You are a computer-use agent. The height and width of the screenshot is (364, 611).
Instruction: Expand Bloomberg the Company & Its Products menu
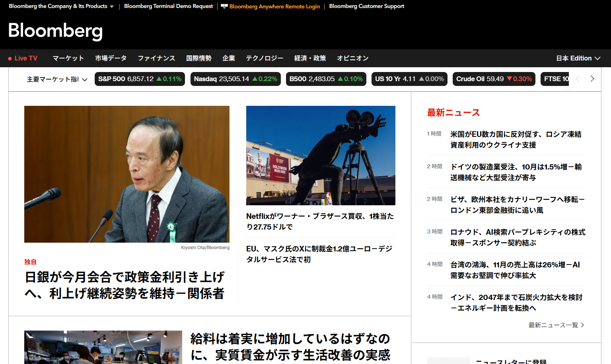[61, 6]
